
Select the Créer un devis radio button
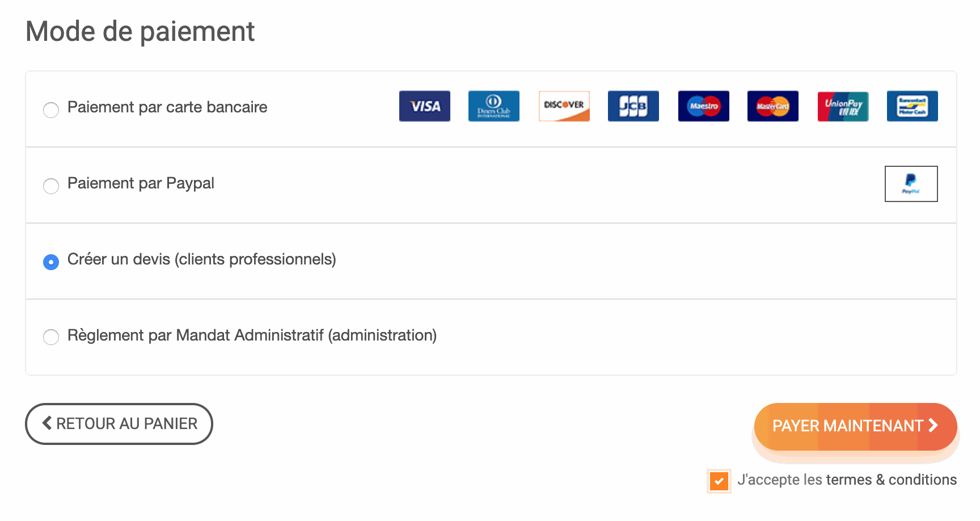pos(51,262)
